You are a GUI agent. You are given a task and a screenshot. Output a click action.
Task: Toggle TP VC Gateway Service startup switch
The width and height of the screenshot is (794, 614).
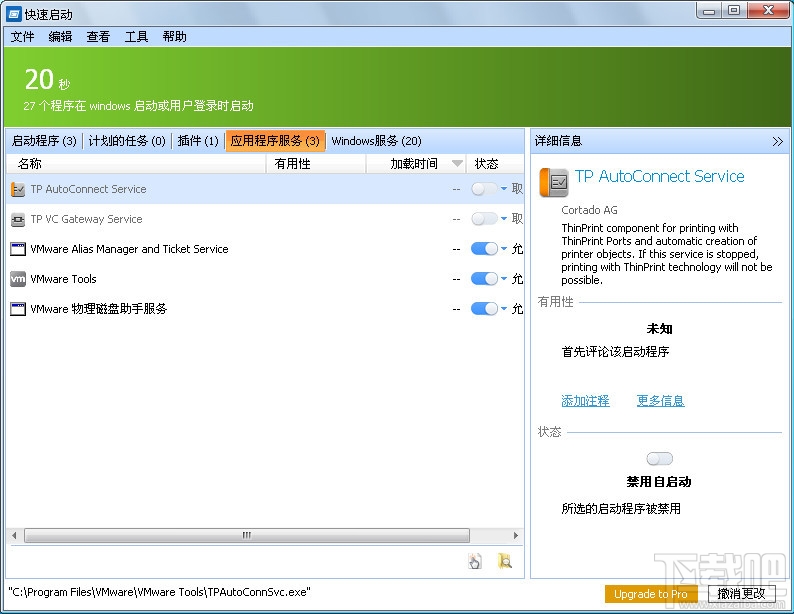pyautogui.click(x=484, y=219)
